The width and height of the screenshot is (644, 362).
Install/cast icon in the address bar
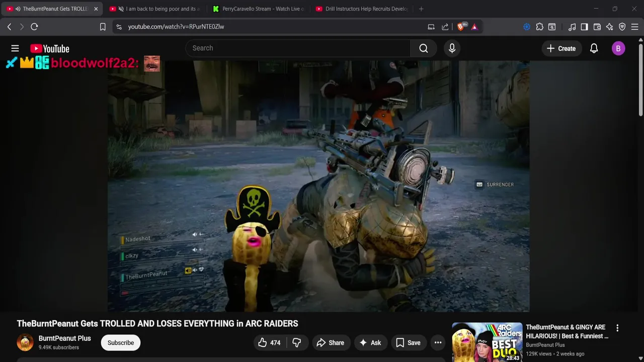click(431, 27)
